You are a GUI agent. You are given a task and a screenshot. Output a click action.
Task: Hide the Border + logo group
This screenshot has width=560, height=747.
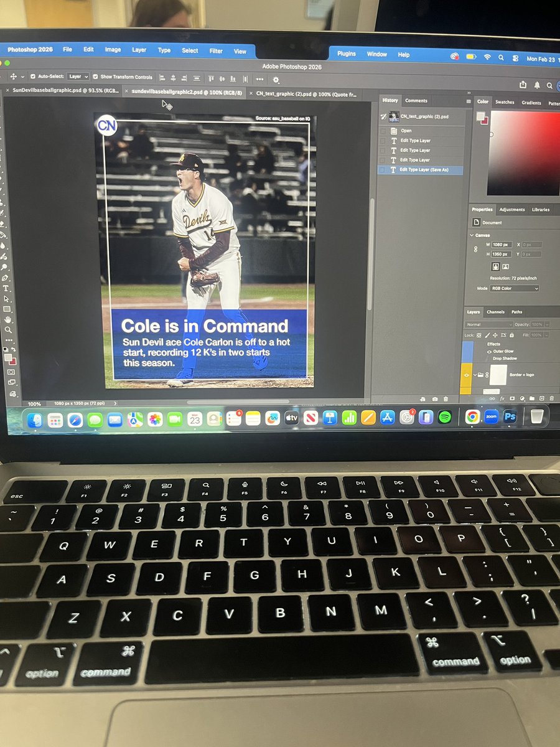(467, 375)
